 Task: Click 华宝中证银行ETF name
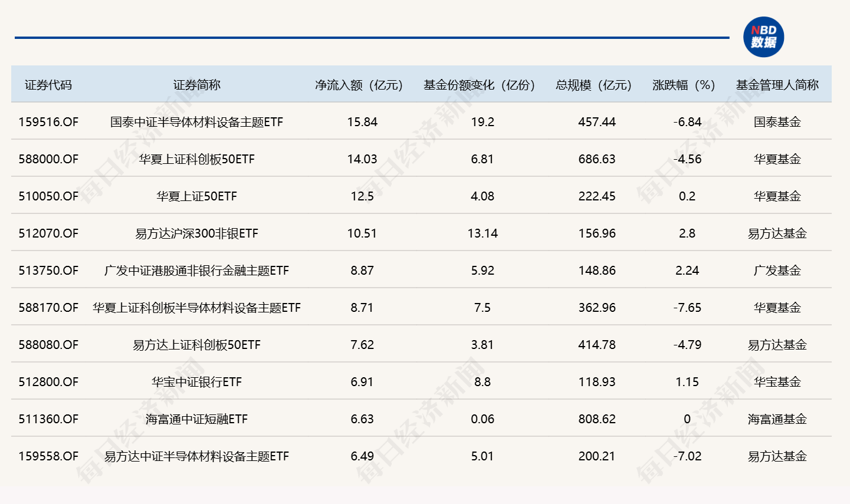click(196, 382)
